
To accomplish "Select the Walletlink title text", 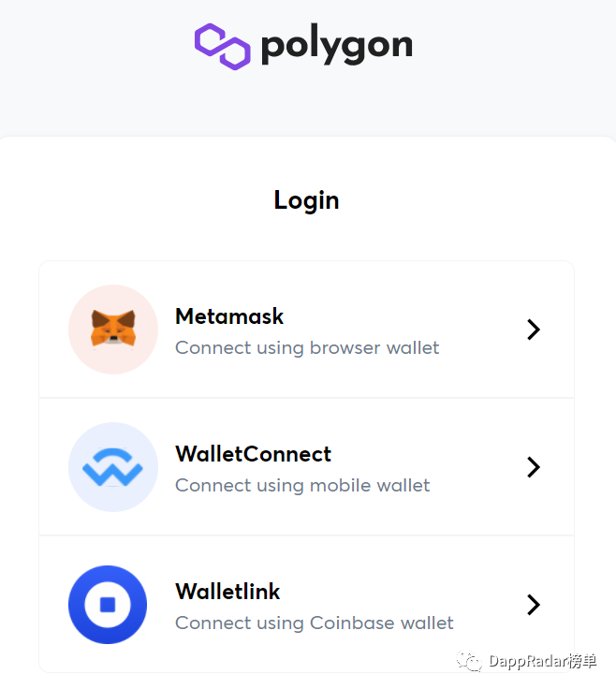I will click(x=227, y=592).
